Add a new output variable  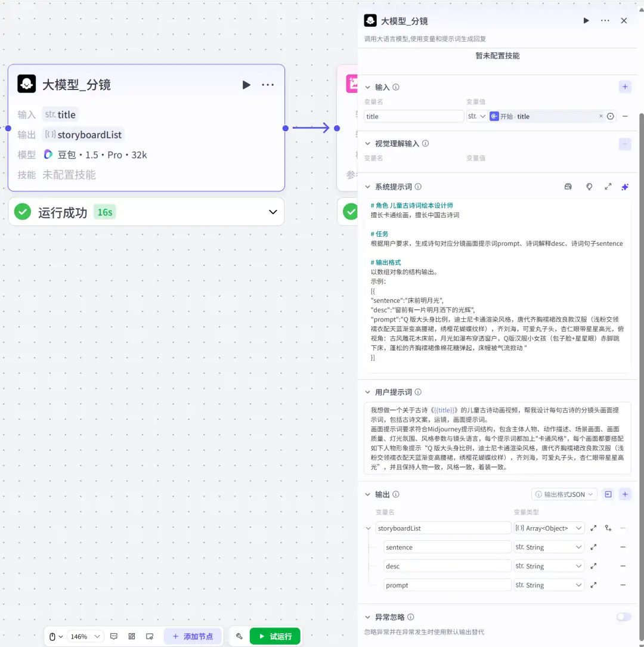pyautogui.click(x=625, y=494)
